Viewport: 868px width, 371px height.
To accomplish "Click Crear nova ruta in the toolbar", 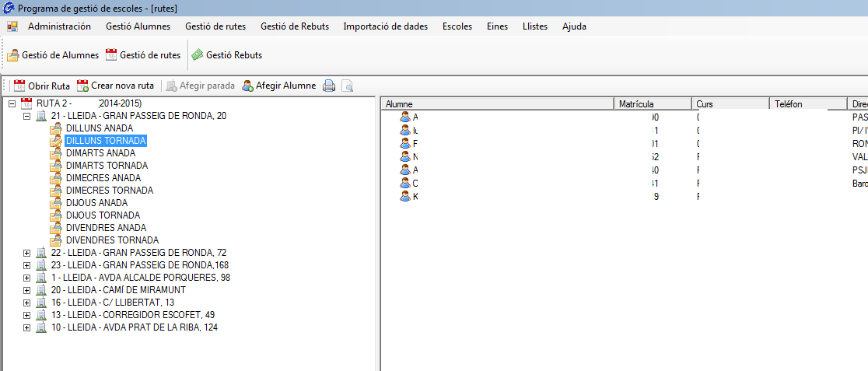I will coord(115,86).
